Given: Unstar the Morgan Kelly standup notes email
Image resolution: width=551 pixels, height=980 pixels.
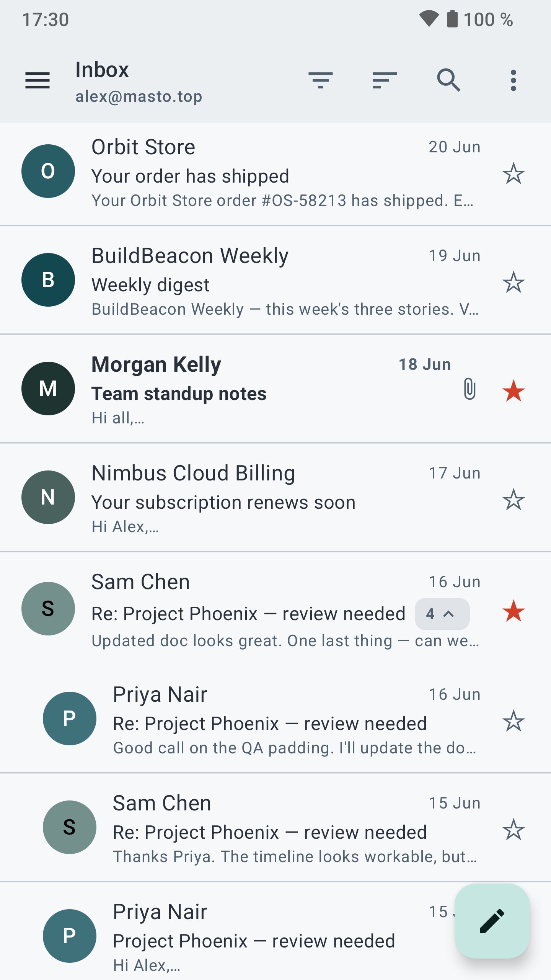Looking at the screenshot, I should coord(514,391).
